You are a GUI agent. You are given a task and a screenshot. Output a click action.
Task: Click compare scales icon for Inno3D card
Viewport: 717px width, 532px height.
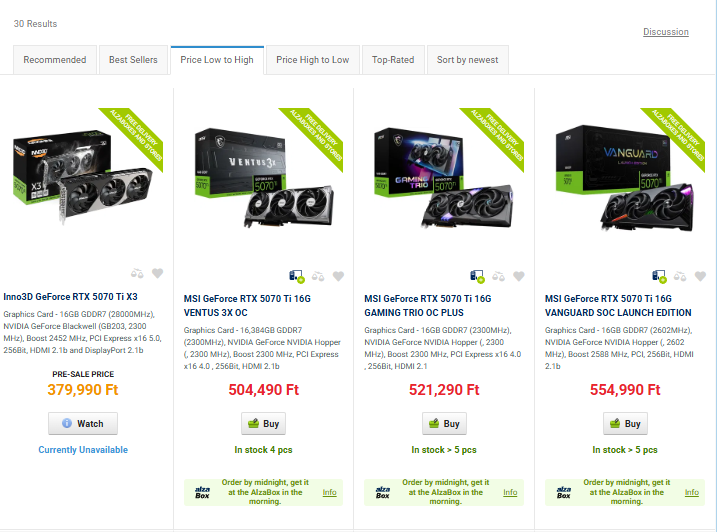point(137,274)
